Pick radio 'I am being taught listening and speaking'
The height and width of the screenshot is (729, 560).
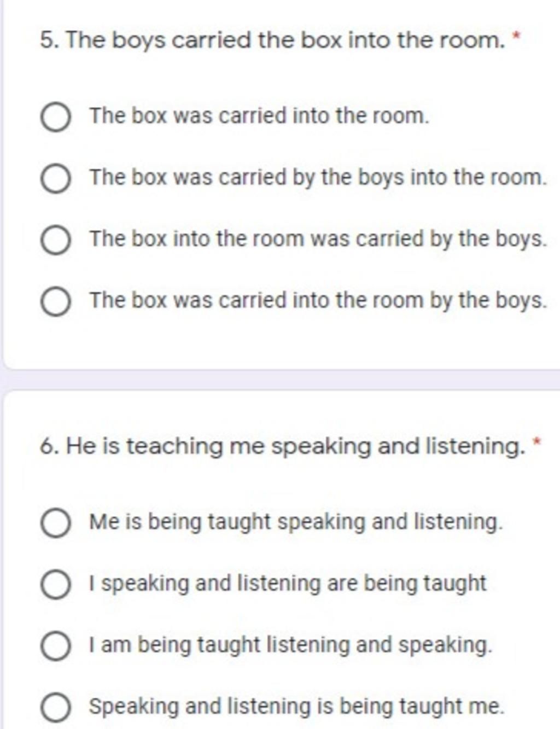[55, 646]
